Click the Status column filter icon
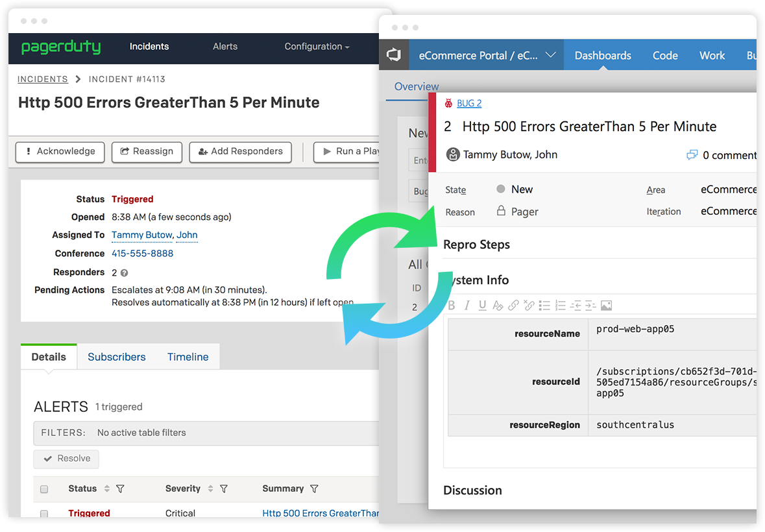This screenshot has height=532, width=765. coord(120,489)
